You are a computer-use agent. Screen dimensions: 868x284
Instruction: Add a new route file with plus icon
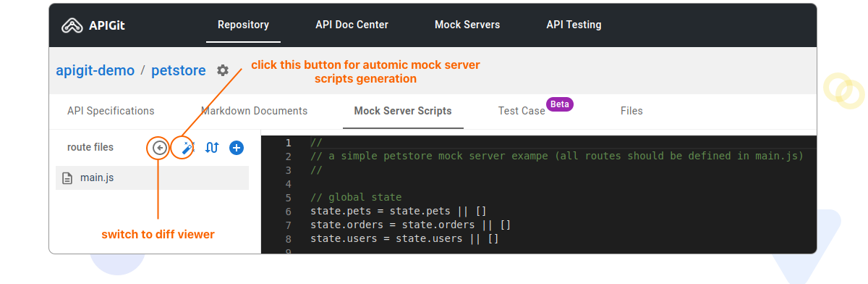click(x=237, y=148)
